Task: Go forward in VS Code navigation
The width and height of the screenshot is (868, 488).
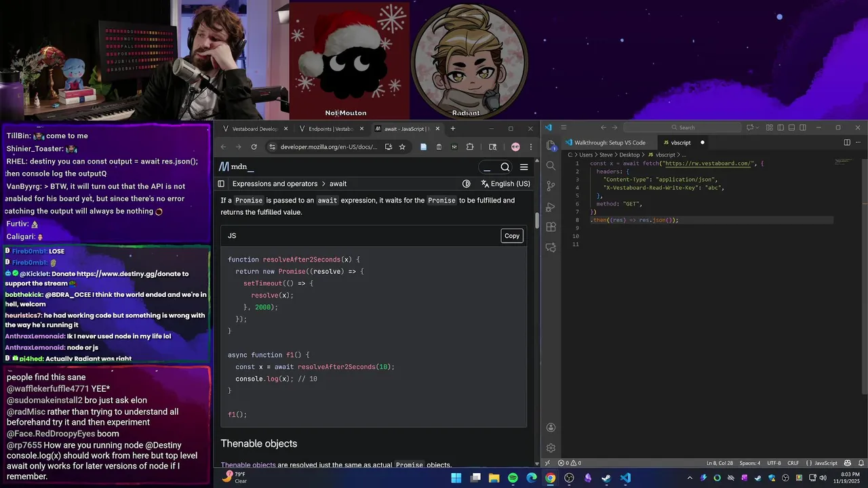Action: (614, 127)
